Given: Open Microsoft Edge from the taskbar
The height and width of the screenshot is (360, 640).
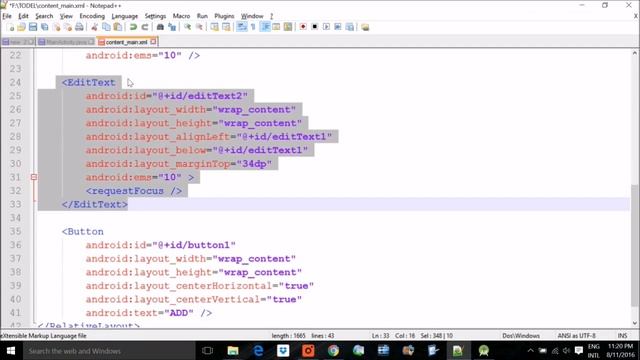Looking at the screenshot, I should pyautogui.click(x=258, y=351).
